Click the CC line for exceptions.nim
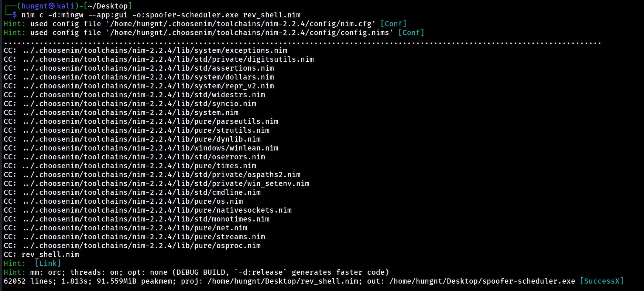Viewport: 644px width, 291px height. pyautogui.click(x=155, y=50)
